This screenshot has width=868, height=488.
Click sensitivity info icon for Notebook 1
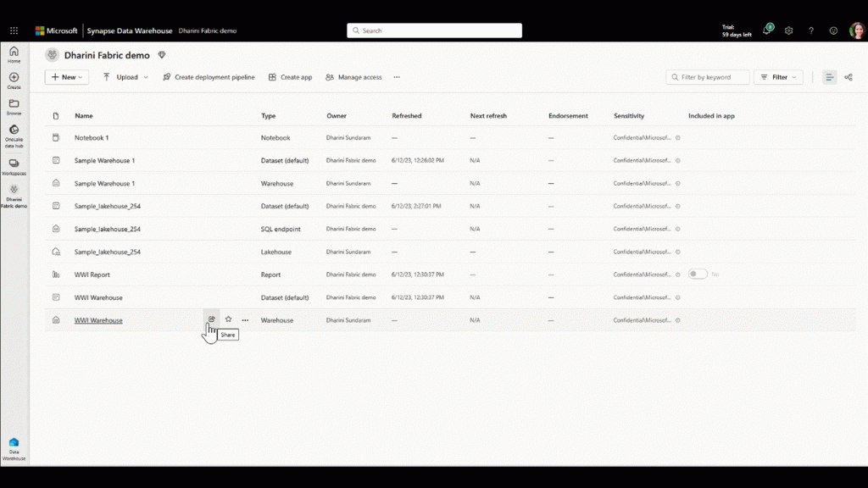(677, 138)
